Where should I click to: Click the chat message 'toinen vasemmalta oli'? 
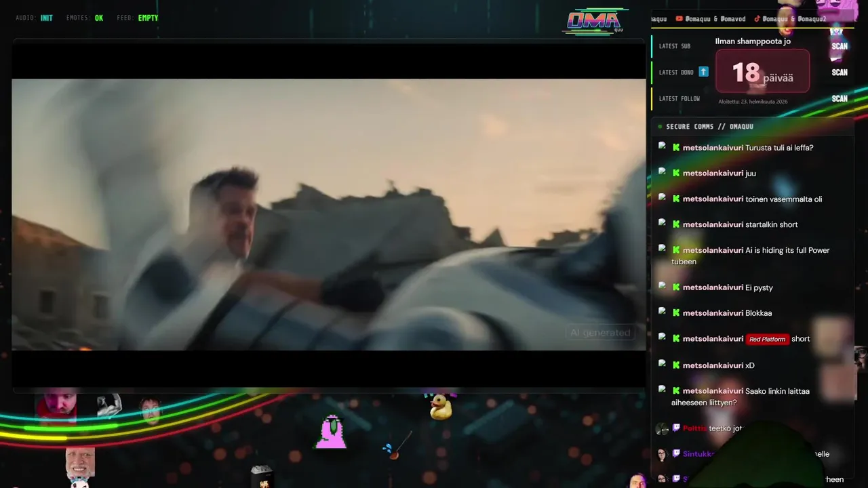coord(783,199)
